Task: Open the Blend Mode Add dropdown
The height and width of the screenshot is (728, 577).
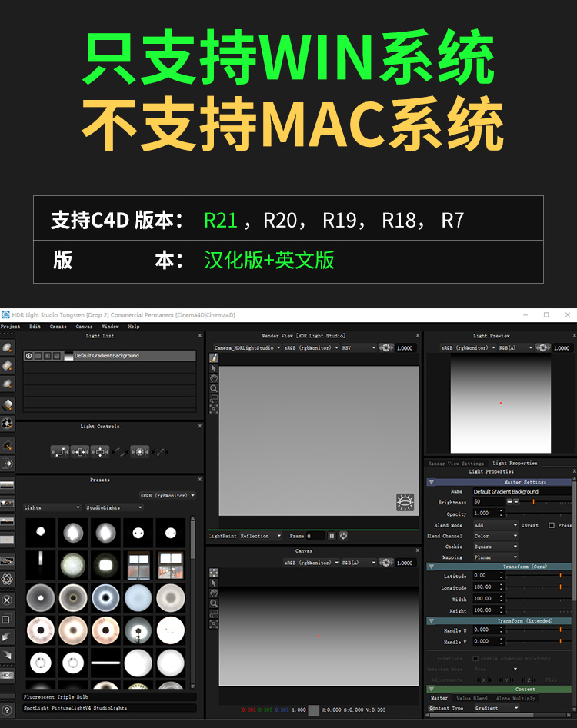Action: click(x=495, y=525)
